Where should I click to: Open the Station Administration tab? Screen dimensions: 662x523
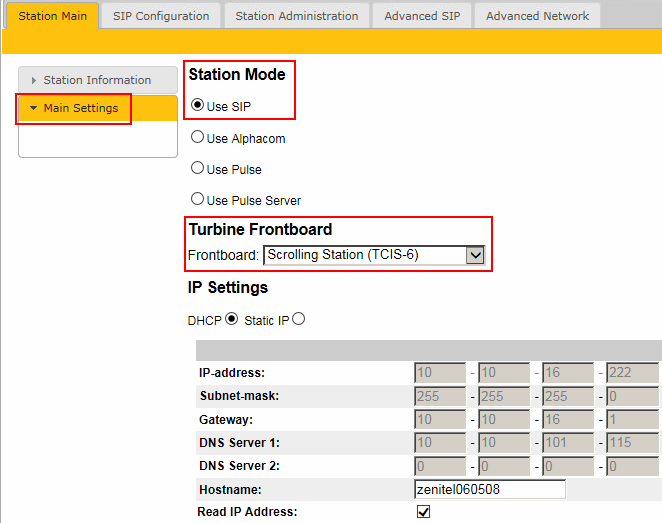(x=296, y=16)
